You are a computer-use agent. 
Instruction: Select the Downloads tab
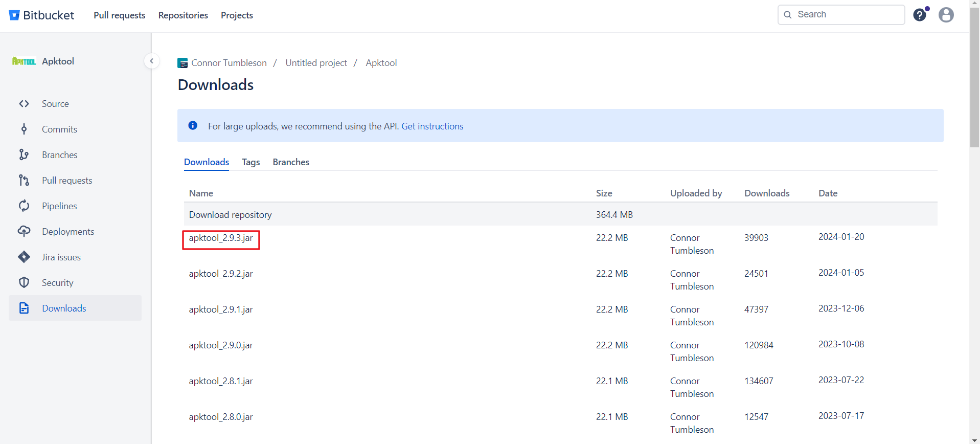click(x=207, y=162)
